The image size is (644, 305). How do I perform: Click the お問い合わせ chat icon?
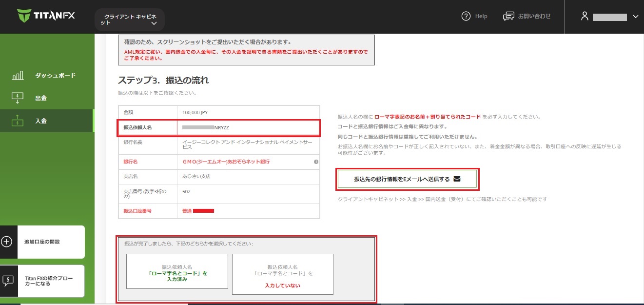pos(508,16)
